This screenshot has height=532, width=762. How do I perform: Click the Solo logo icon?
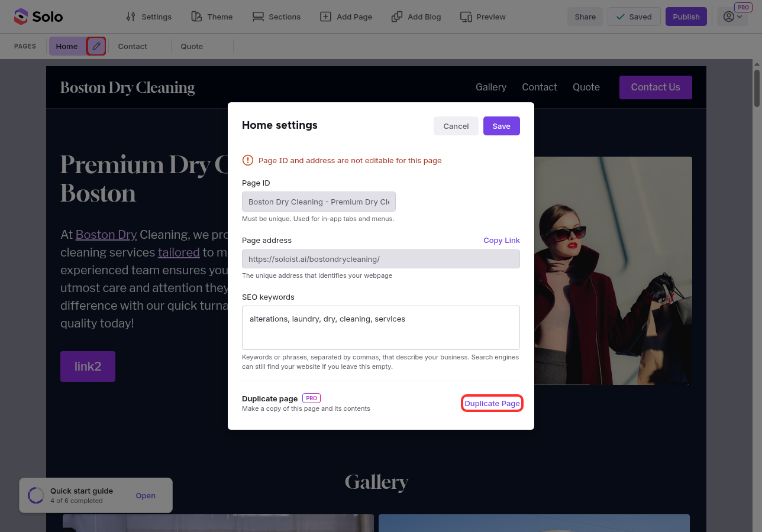coord(21,17)
